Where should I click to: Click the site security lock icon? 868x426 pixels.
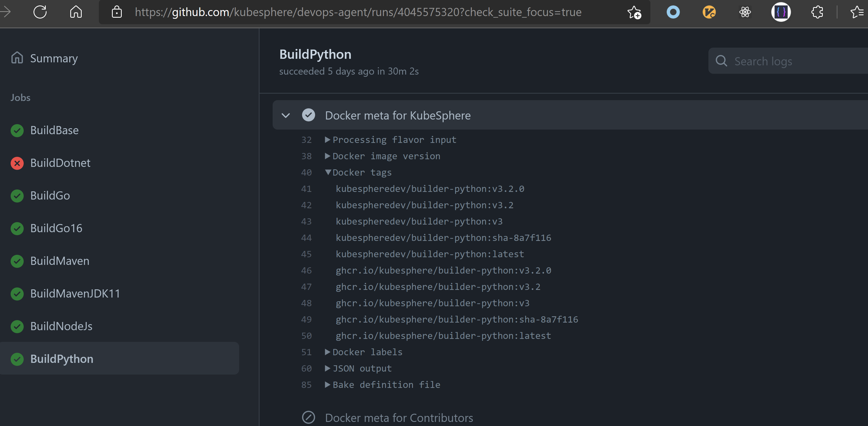coord(117,12)
